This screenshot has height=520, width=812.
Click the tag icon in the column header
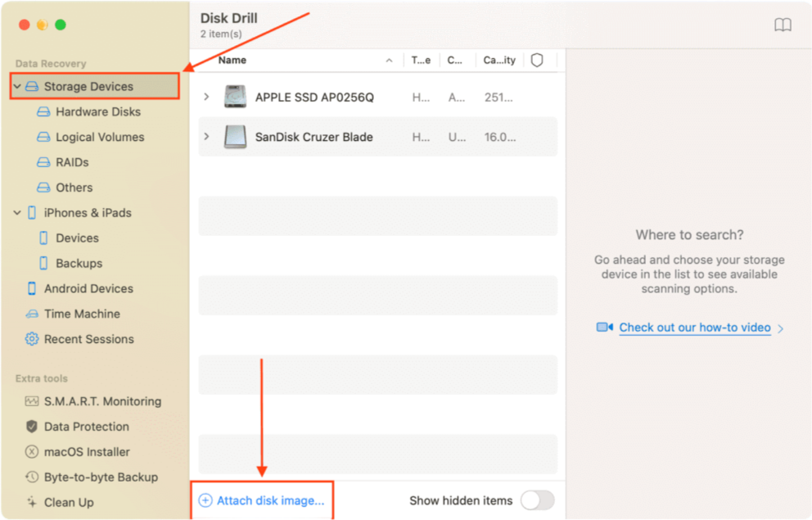(x=536, y=60)
